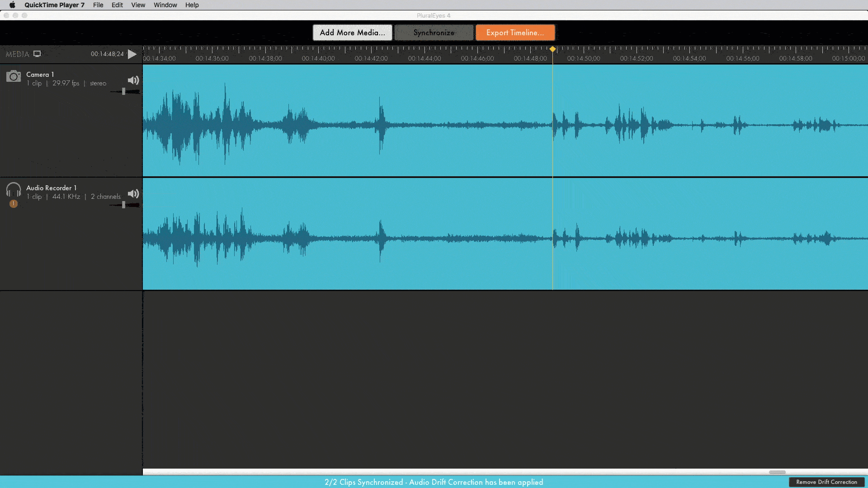Click the Camera 1 track camera icon

pyautogui.click(x=14, y=76)
